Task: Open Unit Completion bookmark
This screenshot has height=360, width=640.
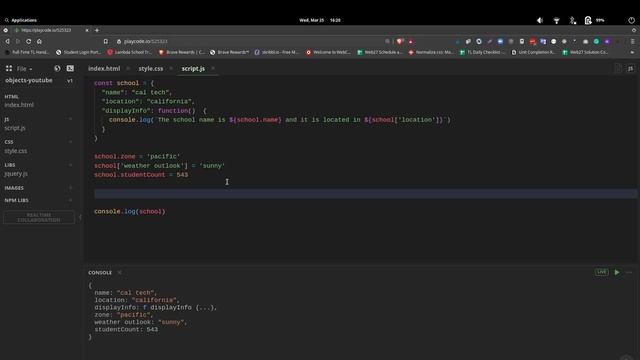Action: pos(533,52)
